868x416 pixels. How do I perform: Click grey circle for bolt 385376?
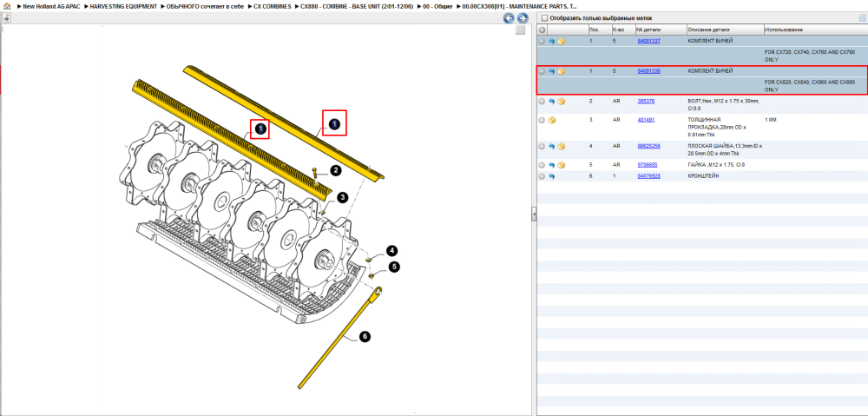click(542, 102)
